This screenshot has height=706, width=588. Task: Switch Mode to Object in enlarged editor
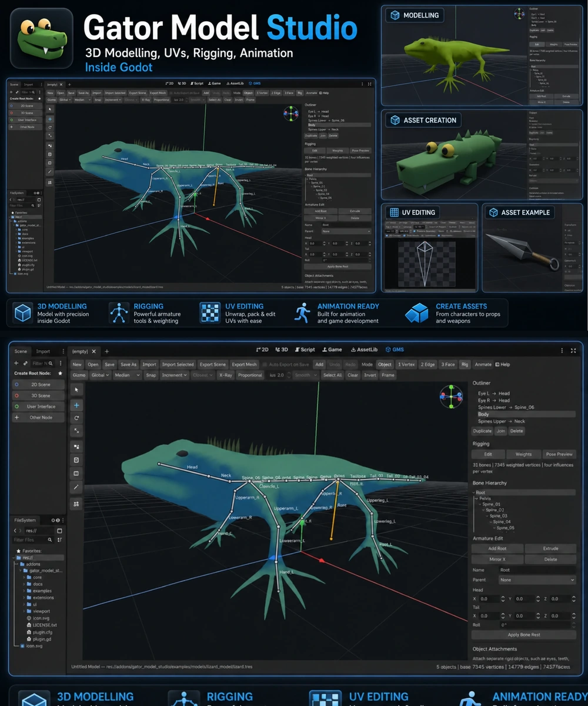385,364
